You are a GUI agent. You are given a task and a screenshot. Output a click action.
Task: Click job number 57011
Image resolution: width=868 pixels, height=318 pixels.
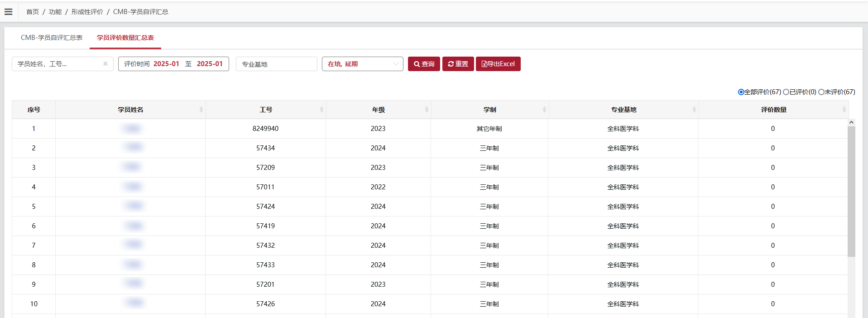click(265, 187)
